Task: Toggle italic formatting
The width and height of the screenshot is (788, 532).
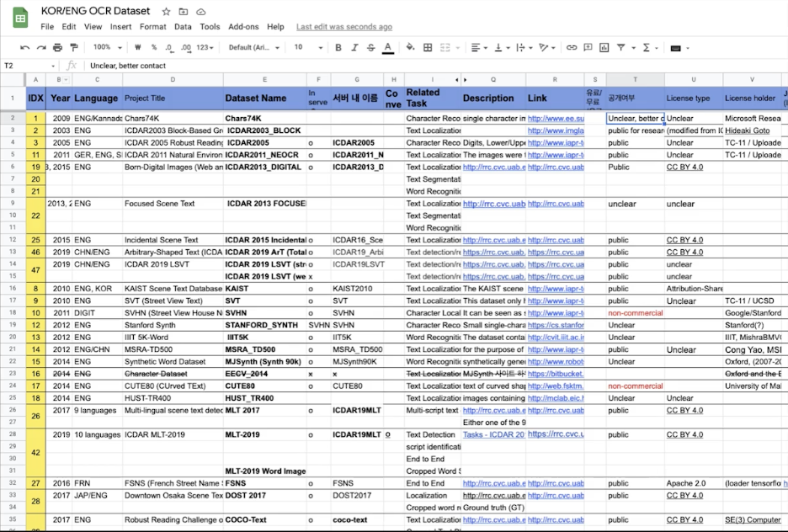Action: tap(354, 47)
